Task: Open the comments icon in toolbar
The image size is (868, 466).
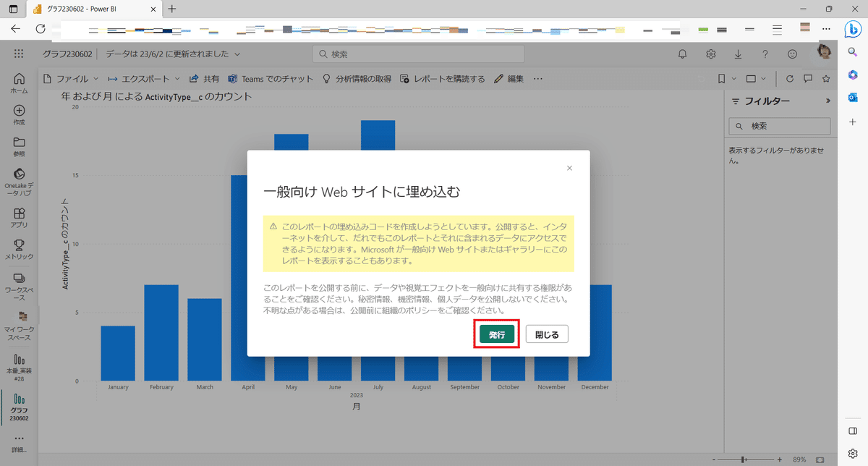Action: 808,79
